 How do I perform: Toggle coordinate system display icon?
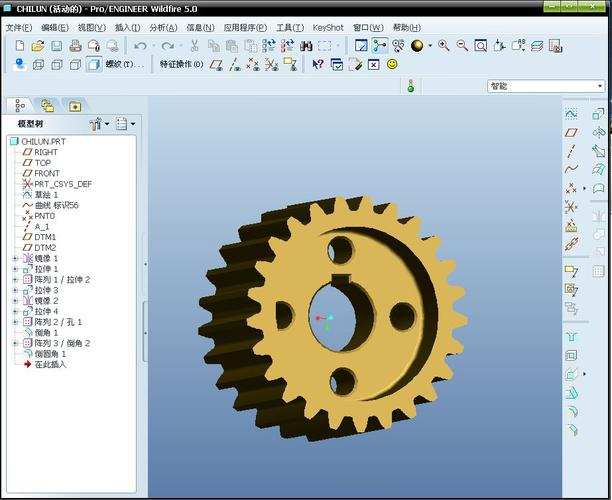[271, 64]
